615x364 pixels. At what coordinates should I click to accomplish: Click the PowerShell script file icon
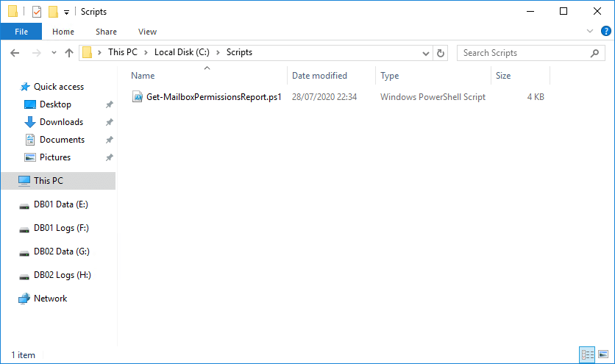click(138, 96)
